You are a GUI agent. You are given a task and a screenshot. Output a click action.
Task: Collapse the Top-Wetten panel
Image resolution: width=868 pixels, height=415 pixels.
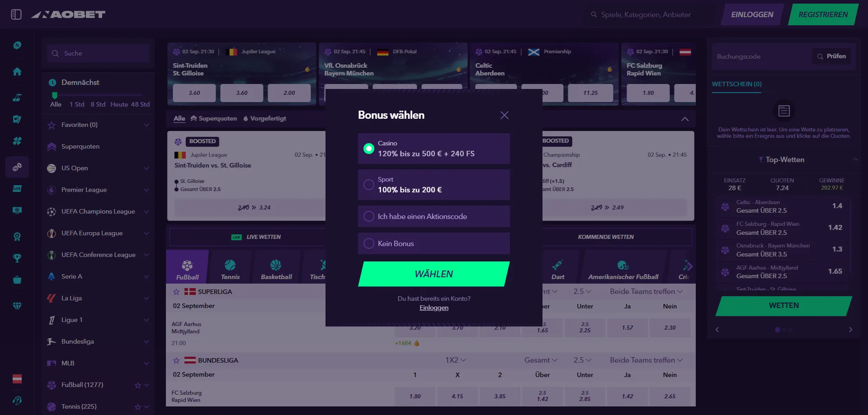(x=855, y=159)
